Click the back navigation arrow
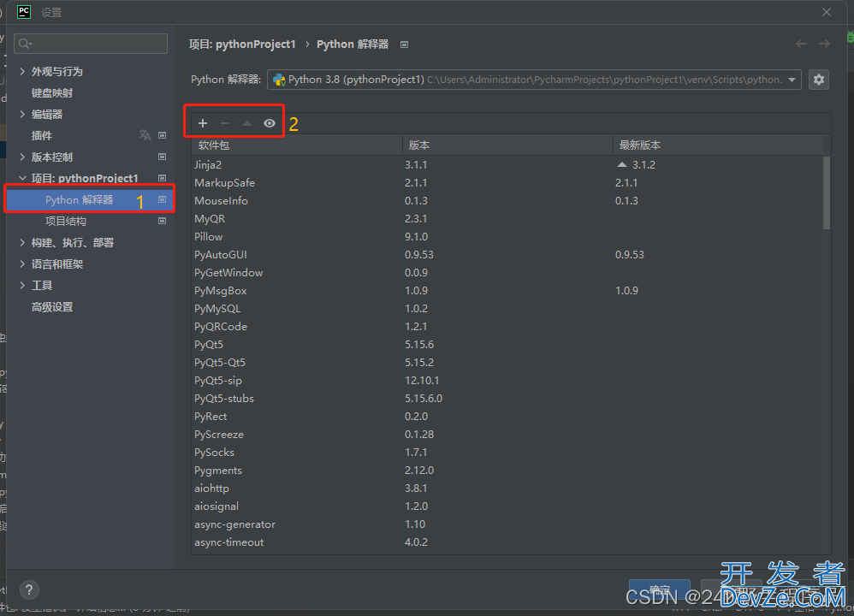Screen dimensions: 854x616 tap(801, 44)
